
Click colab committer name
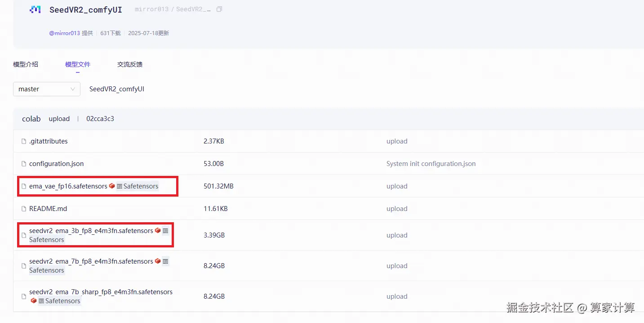pos(31,119)
